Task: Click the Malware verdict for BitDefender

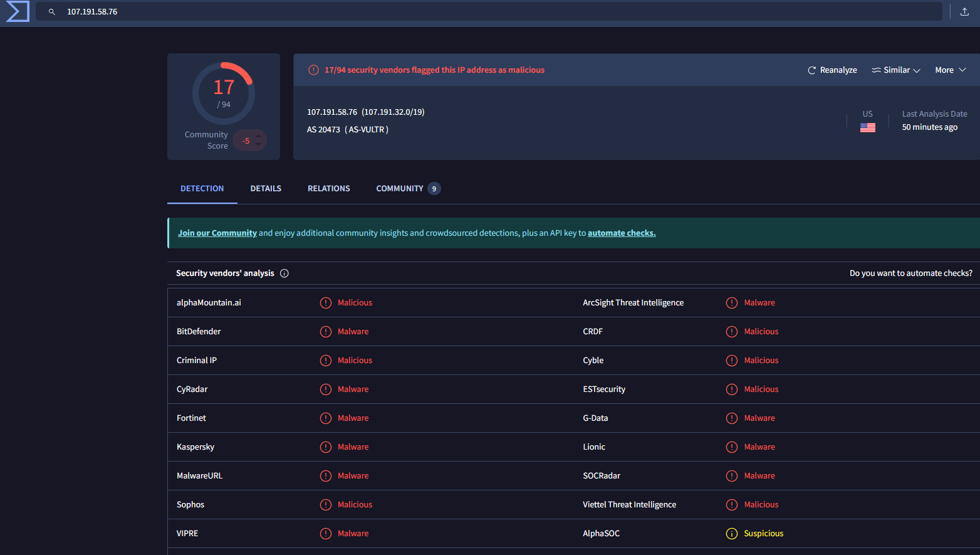Action: pos(353,332)
